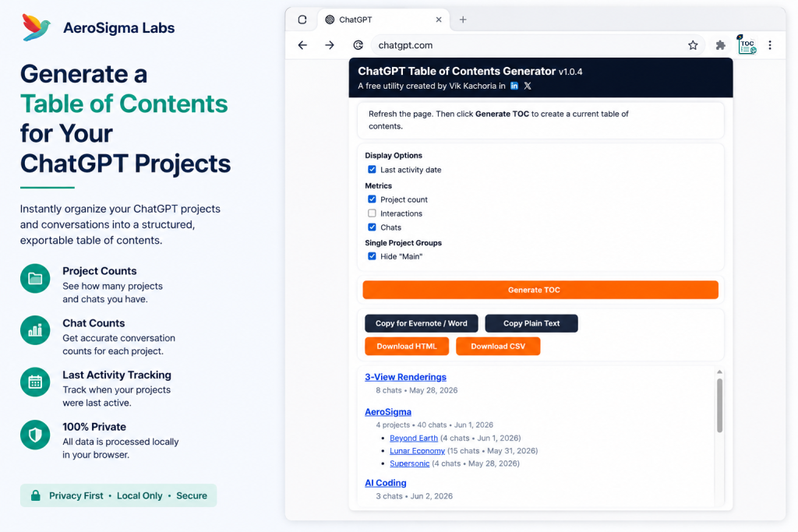Open the Lunar Economy project link
Viewport: 798px width, 532px height.
[418, 451]
